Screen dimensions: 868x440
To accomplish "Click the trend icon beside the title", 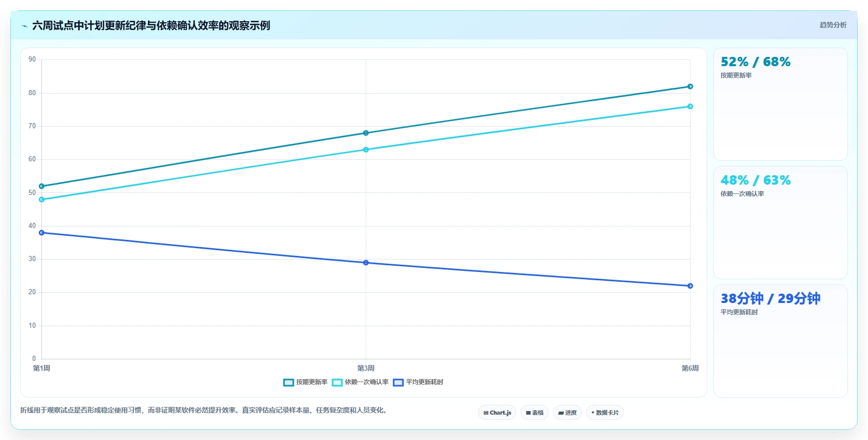I will (24, 26).
